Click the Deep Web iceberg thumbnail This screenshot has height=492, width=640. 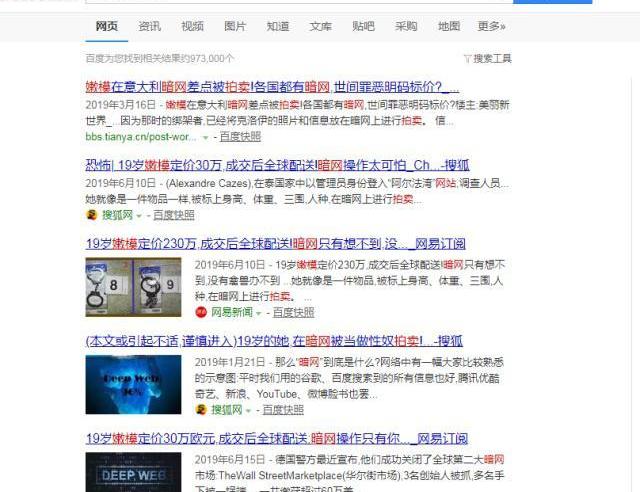tap(133, 385)
